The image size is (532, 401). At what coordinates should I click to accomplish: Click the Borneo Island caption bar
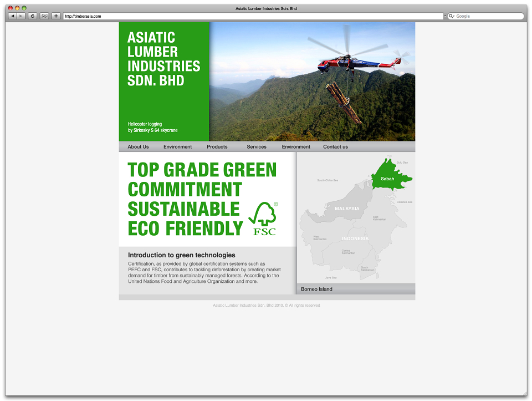(356, 289)
